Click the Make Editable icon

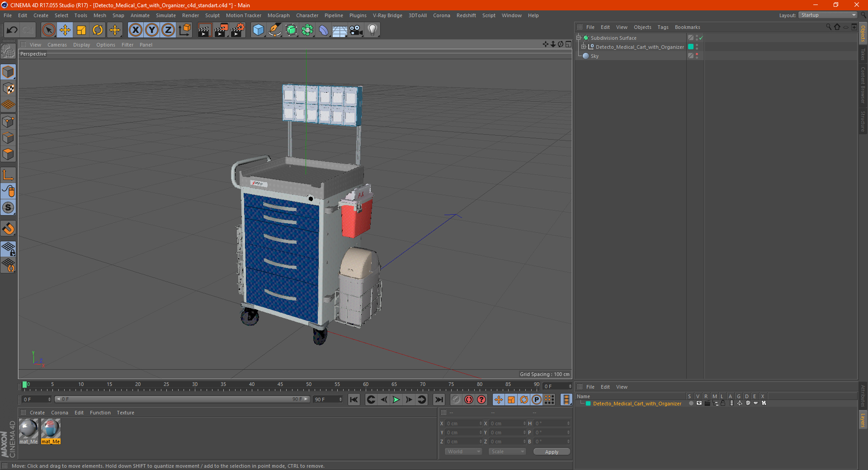pyautogui.click(x=8, y=52)
